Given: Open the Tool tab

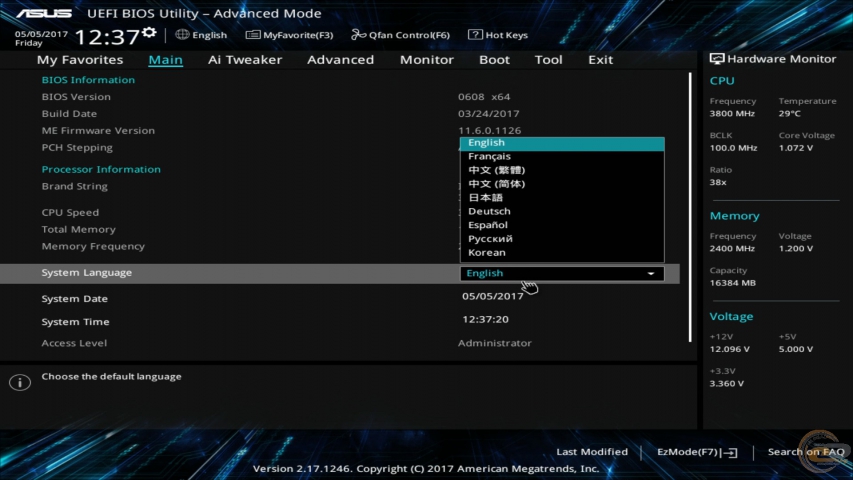Looking at the screenshot, I should point(548,59).
